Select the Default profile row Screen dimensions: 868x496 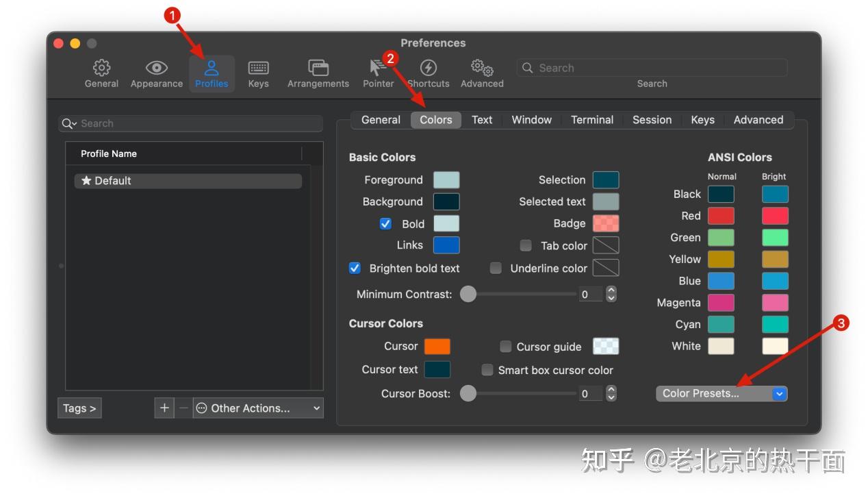click(188, 180)
